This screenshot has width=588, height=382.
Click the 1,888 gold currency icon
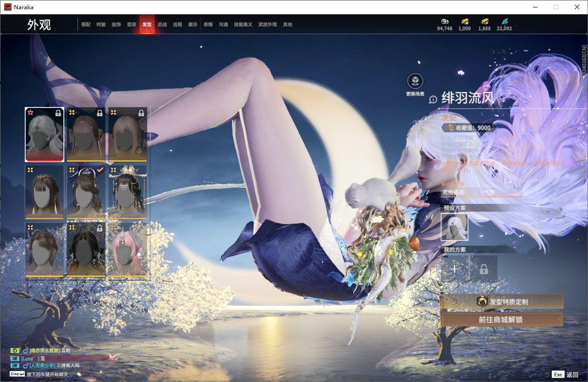484,22
